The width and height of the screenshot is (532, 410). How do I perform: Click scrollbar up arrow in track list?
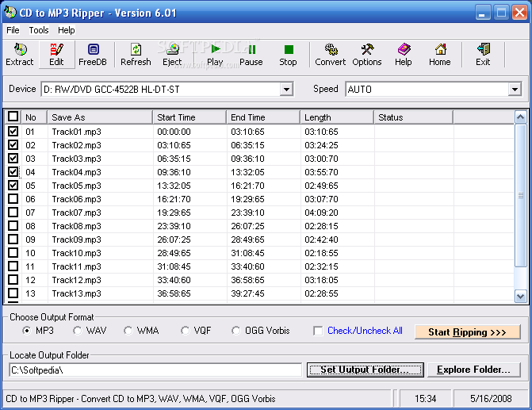pos(520,117)
